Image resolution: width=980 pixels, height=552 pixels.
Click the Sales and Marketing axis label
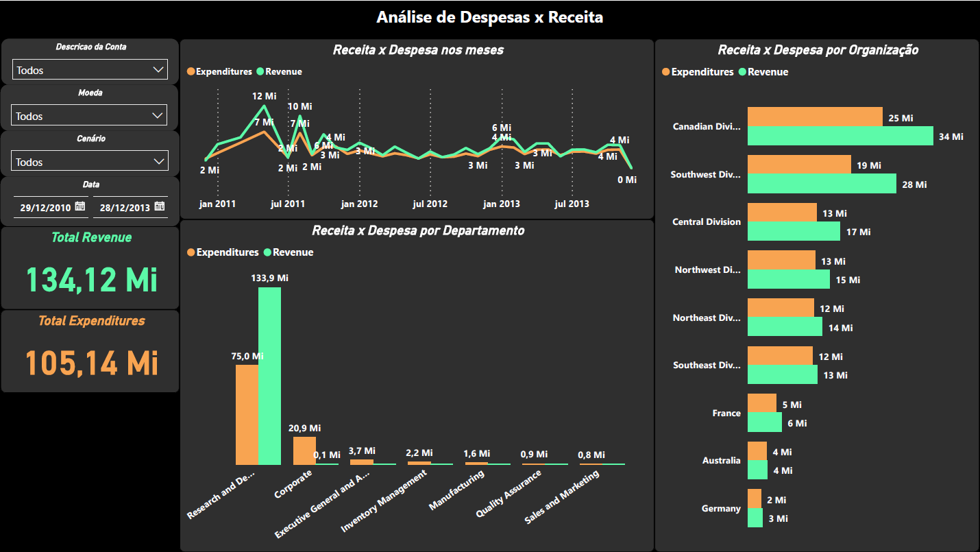562,497
